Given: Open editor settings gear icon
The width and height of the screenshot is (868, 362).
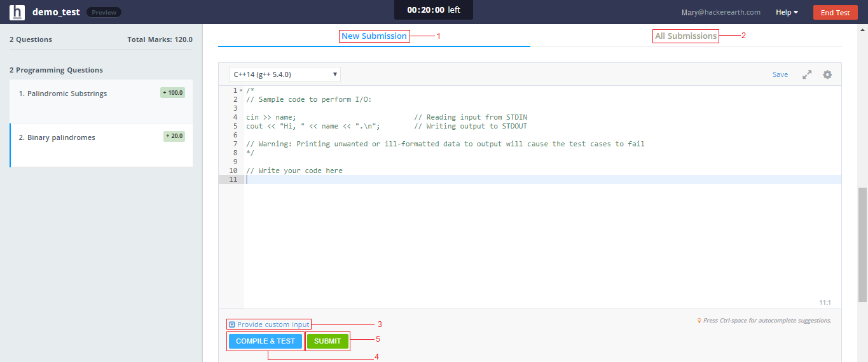Looking at the screenshot, I should point(827,74).
